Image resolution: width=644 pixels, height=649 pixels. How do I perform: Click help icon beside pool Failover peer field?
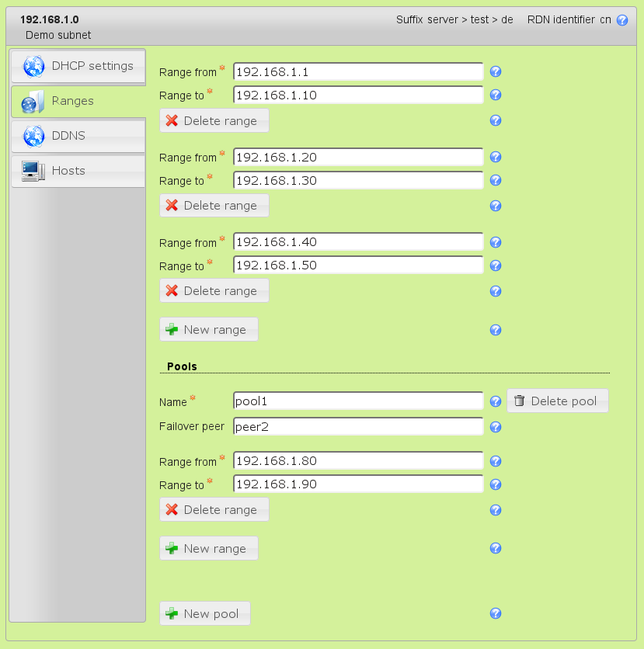click(496, 427)
